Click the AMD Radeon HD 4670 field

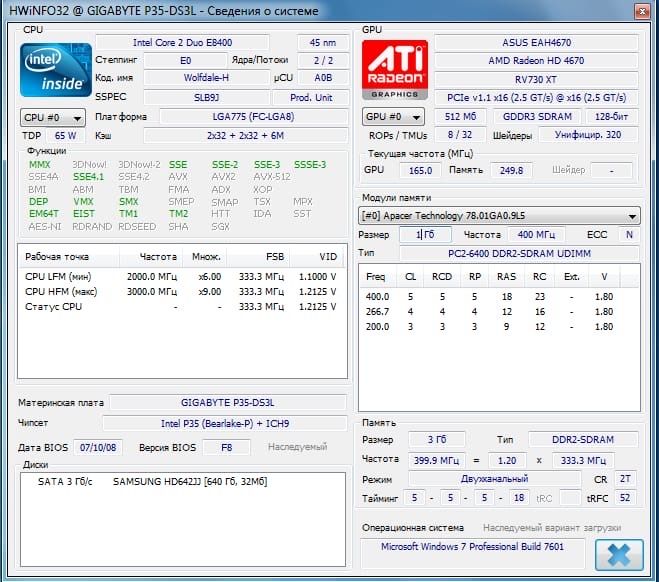pyautogui.click(x=536, y=61)
